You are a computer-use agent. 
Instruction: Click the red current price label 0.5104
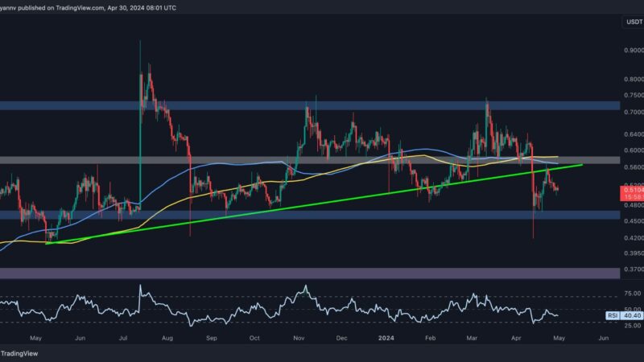coord(632,189)
